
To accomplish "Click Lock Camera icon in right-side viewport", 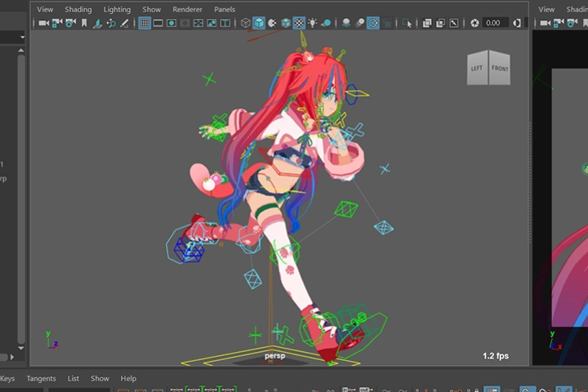I will click(x=559, y=23).
